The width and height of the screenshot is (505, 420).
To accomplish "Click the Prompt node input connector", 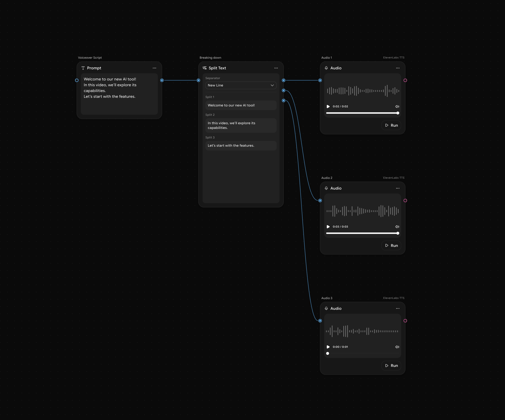I will tap(77, 80).
